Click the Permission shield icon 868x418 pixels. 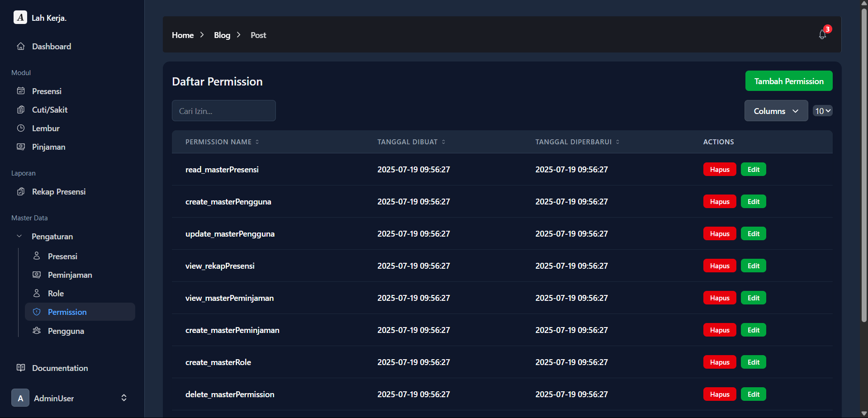point(37,312)
